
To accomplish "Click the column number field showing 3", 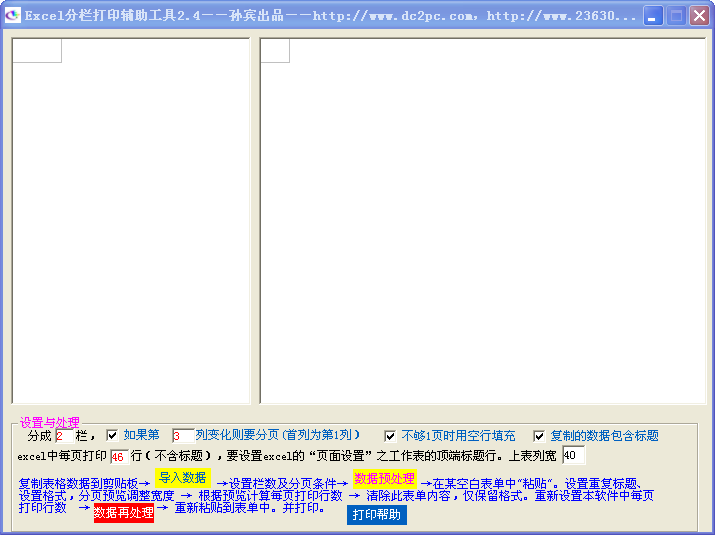I will 182,436.
